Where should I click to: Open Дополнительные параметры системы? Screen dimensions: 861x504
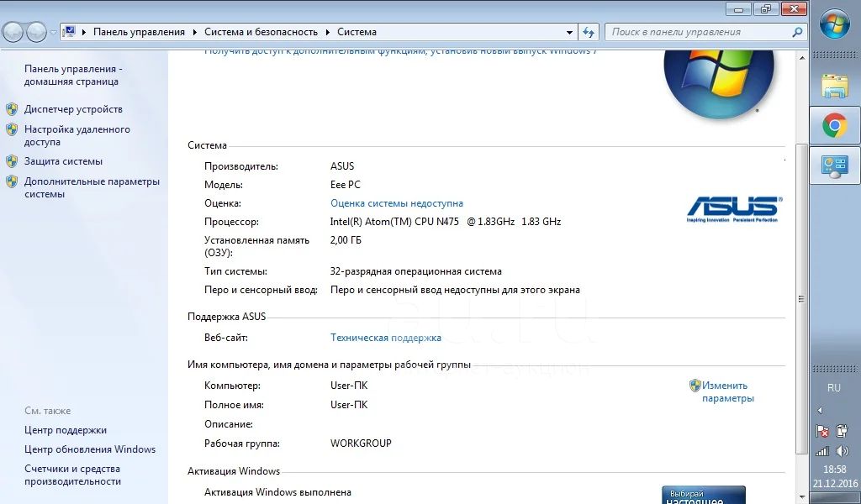click(x=92, y=187)
